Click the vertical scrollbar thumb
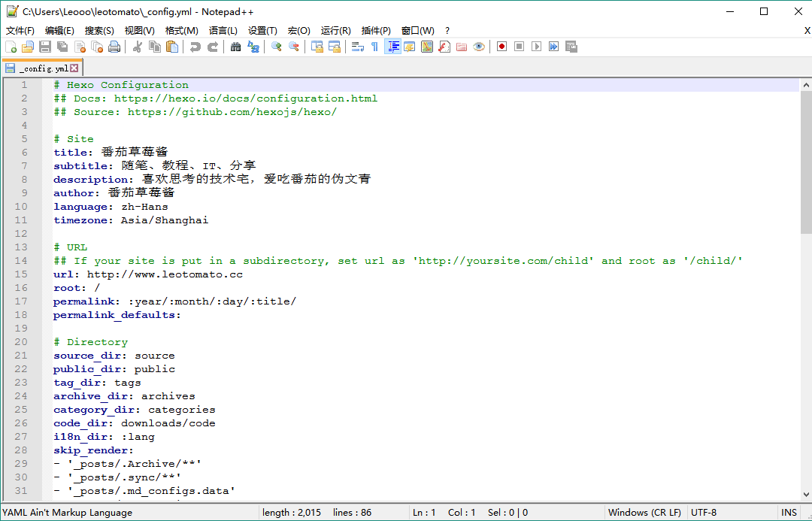The height and width of the screenshot is (521, 812). 806,162
